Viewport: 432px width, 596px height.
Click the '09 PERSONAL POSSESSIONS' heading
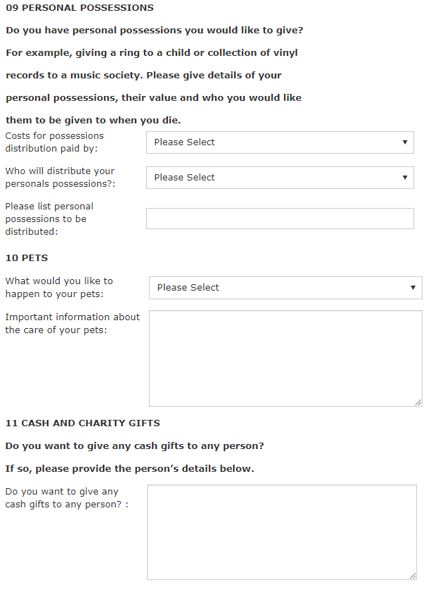pos(80,8)
